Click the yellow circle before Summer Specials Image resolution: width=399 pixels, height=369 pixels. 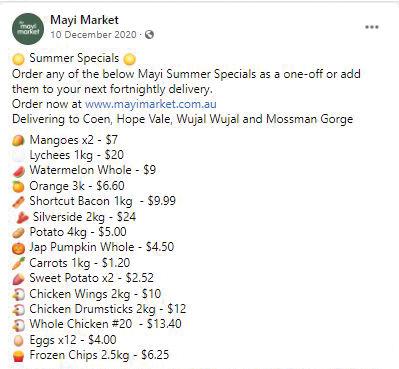(18, 59)
